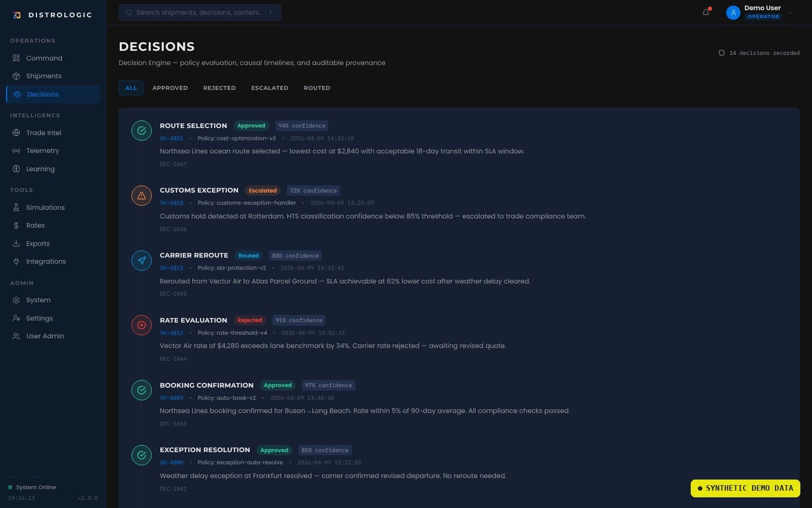Open Telemetry signal icon

click(16, 150)
